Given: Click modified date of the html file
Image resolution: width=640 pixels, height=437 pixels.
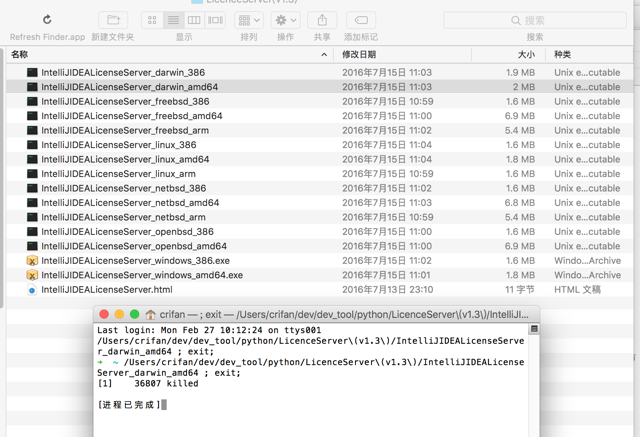Looking at the screenshot, I should [387, 290].
